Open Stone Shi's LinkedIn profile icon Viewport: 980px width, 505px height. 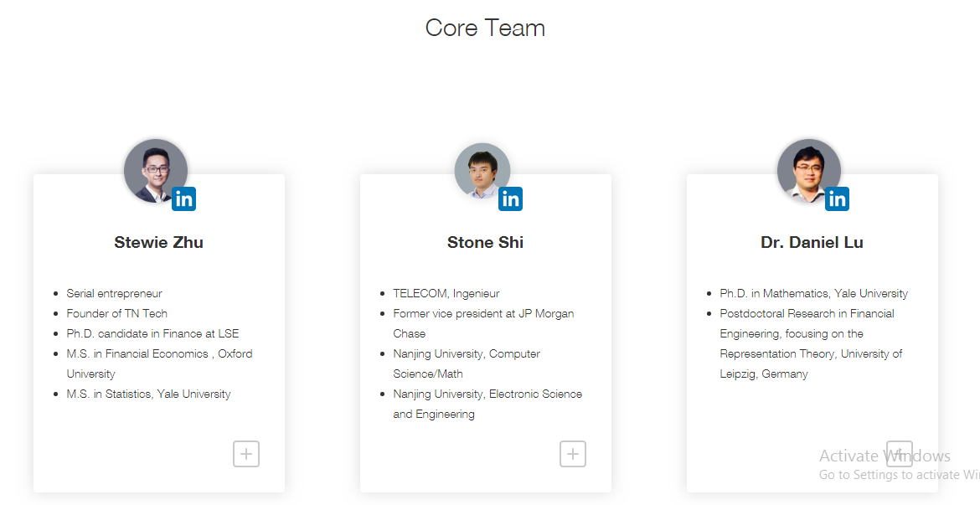[510, 199]
